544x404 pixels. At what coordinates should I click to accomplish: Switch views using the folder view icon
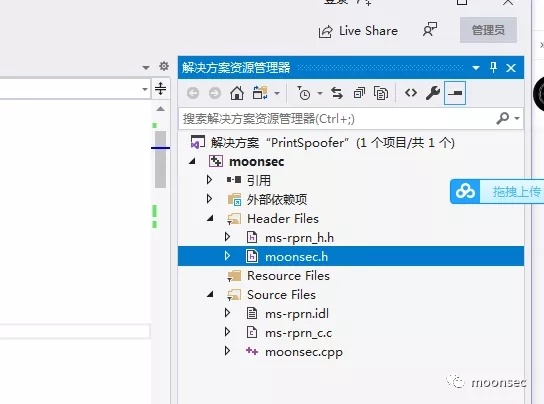pos(260,93)
